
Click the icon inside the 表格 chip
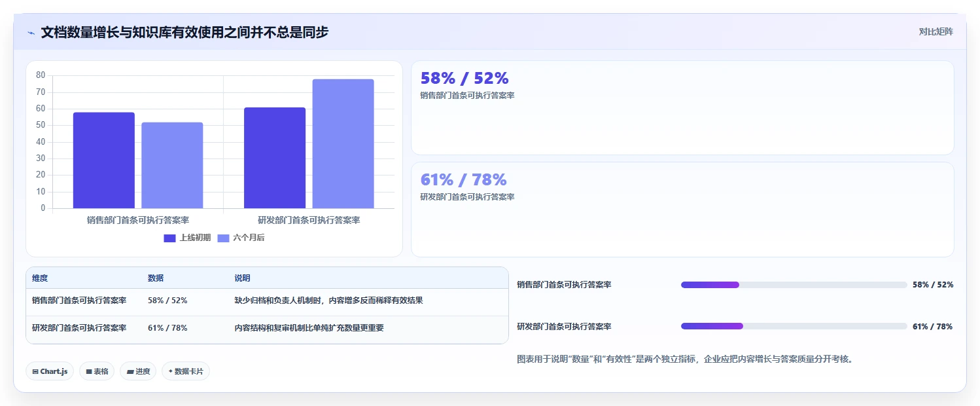89,371
